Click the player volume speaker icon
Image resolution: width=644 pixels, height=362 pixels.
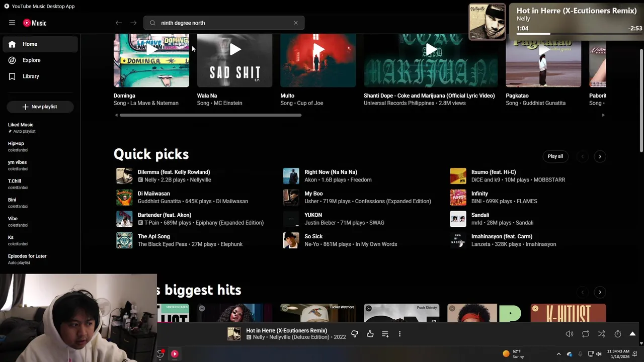click(x=570, y=334)
